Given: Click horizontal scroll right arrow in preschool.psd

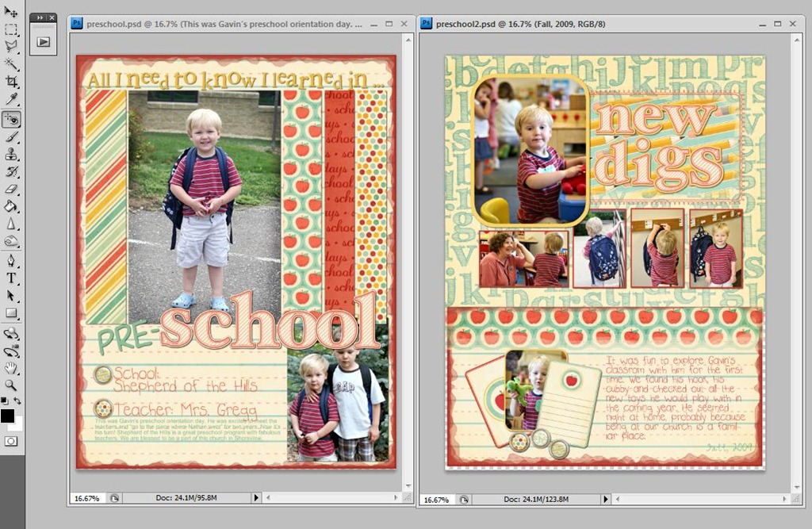Looking at the screenshot, I should (396, 498).
